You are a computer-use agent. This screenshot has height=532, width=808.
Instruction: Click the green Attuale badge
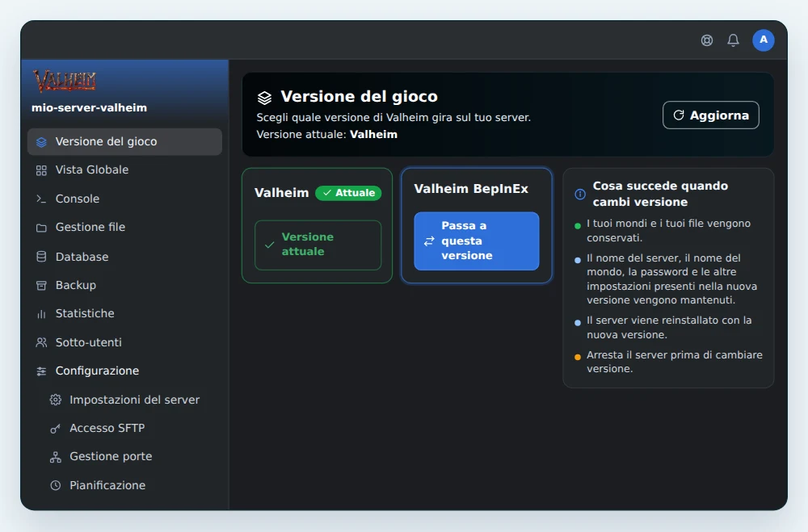point(348,193)
